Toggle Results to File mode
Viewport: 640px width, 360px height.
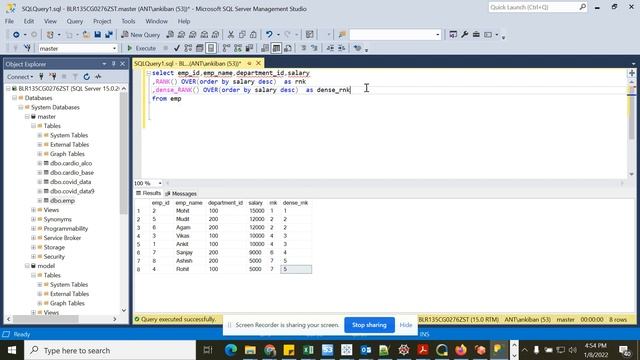click(x=288, y=48)
